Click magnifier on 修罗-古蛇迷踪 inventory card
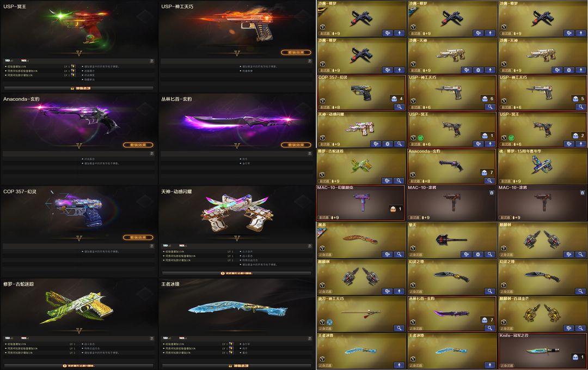This screenshot has width=588, height=370. click(x=400, y=180)
